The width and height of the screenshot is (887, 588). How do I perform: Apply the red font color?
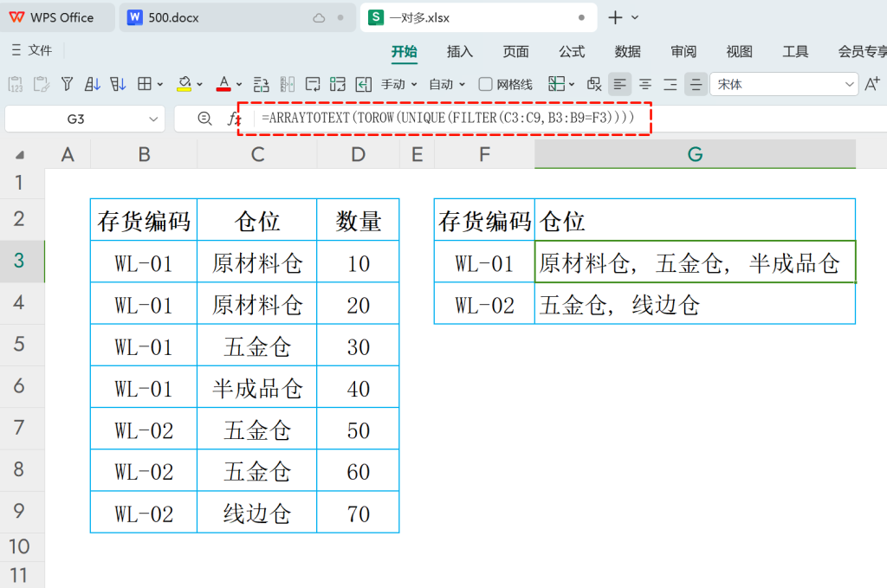click(x=223, y=84)
